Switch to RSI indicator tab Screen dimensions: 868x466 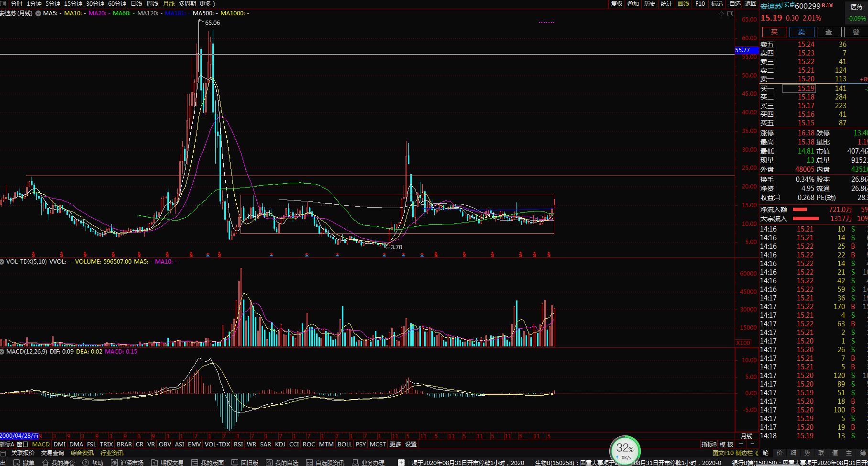tap(238, 444)
